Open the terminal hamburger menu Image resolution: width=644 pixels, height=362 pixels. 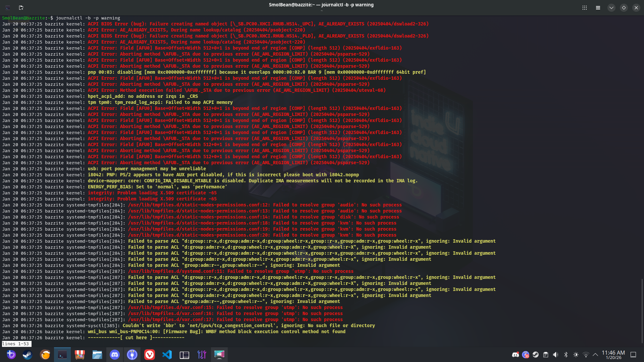598,7
